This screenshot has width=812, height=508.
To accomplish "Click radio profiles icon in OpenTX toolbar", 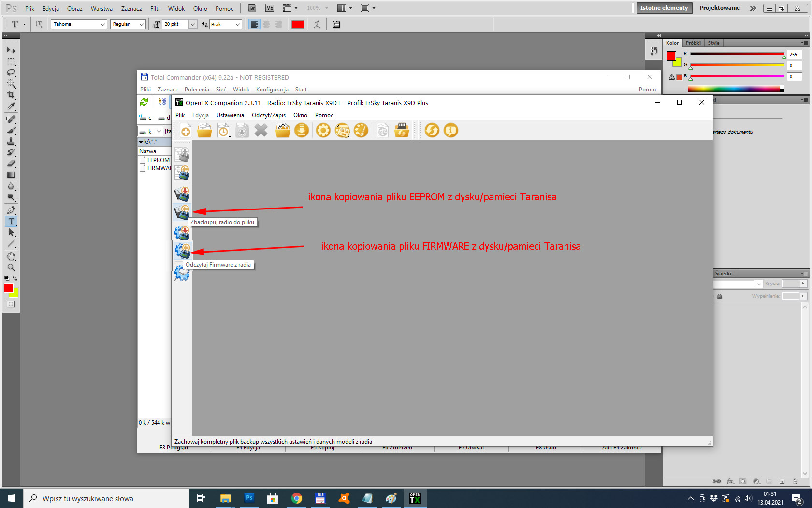I will (x=342, y=131).
